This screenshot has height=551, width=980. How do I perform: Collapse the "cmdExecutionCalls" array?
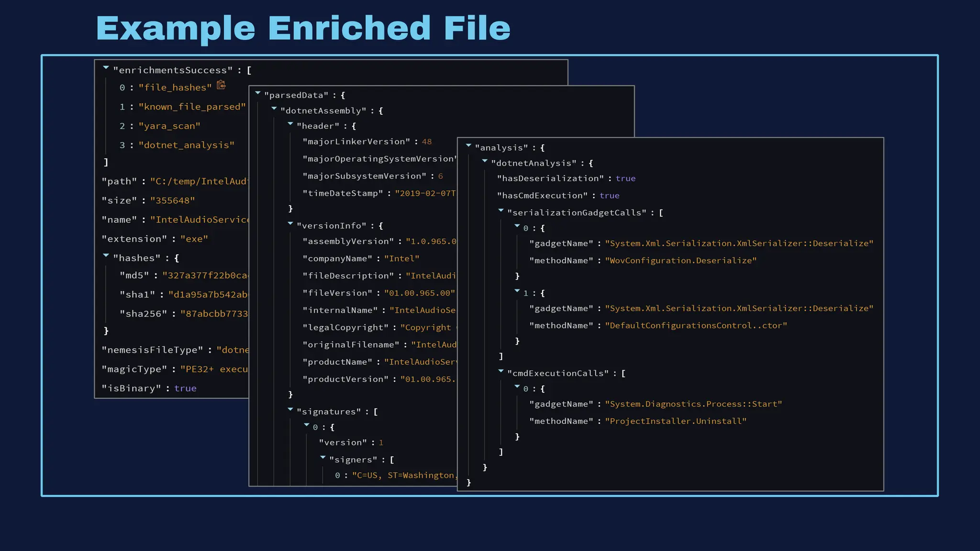501,371
